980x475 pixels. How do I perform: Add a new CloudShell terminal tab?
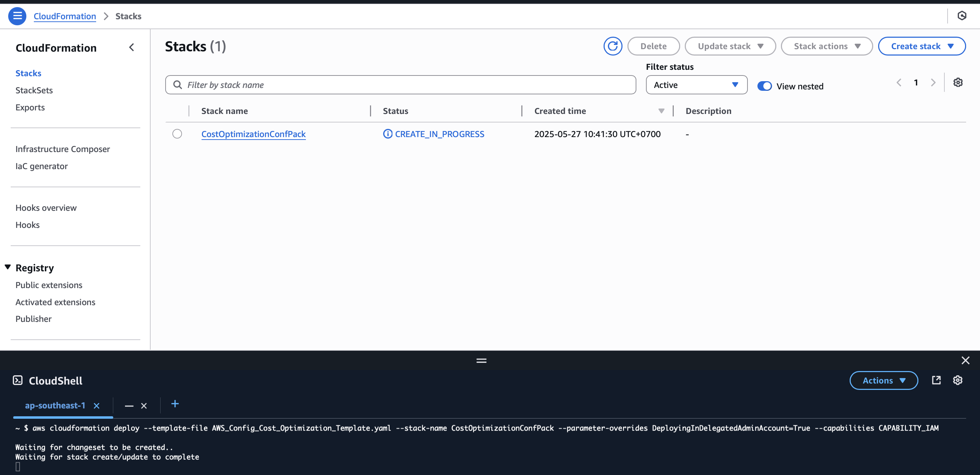tap(174, 404)
